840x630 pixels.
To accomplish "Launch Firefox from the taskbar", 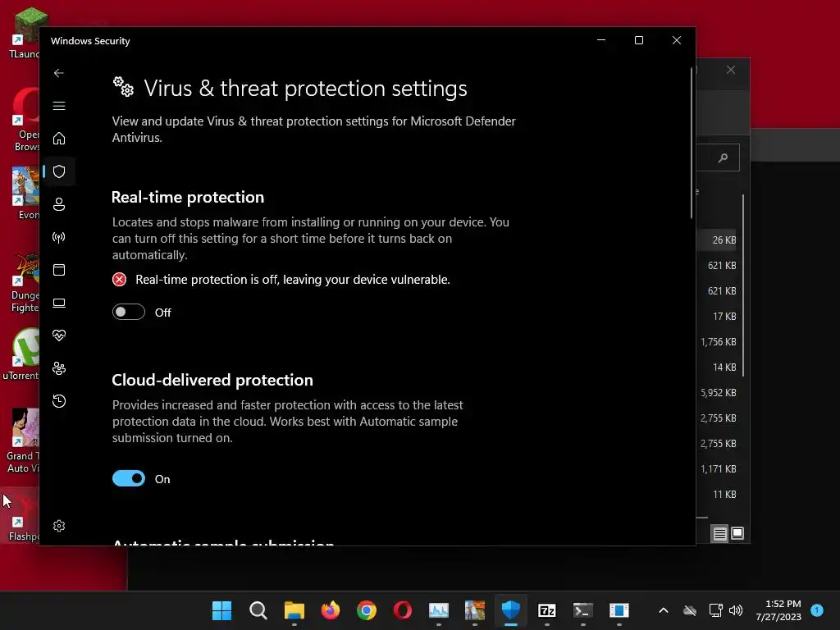I will pyautogui.click(x=331, y=610).
